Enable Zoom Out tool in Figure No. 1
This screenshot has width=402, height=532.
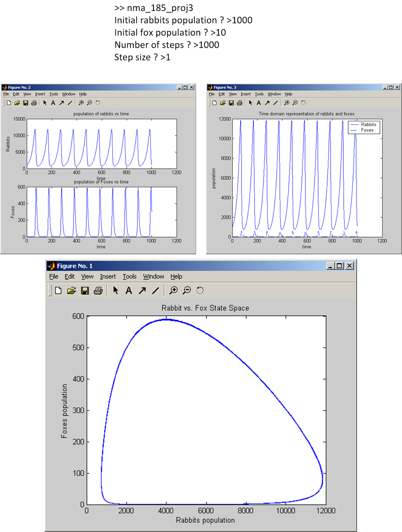(x=187, y=290)
